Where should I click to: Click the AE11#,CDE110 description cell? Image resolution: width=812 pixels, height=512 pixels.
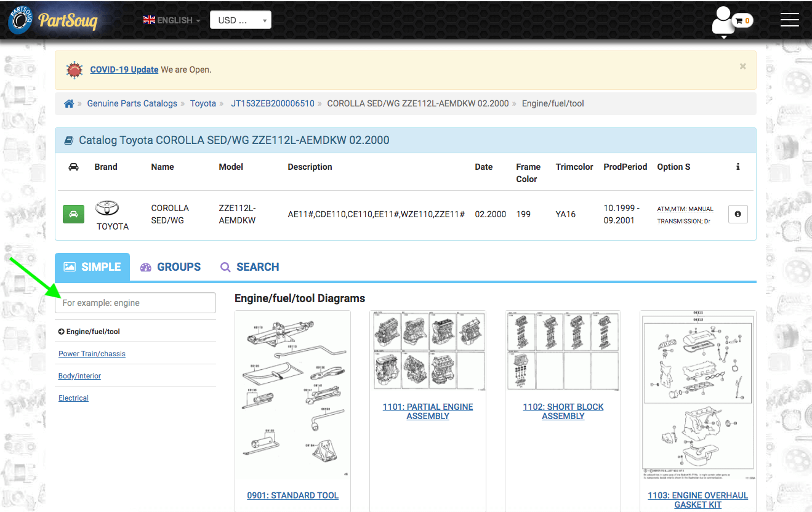[x=376, y=214]
